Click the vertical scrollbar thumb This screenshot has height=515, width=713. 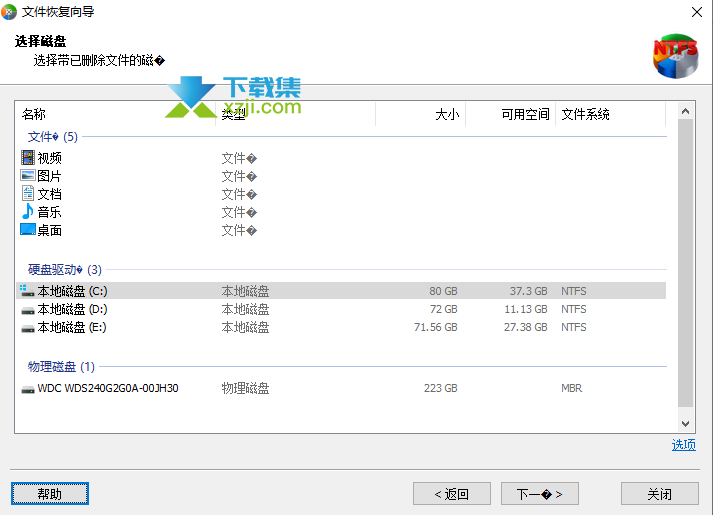coord(685,263)
